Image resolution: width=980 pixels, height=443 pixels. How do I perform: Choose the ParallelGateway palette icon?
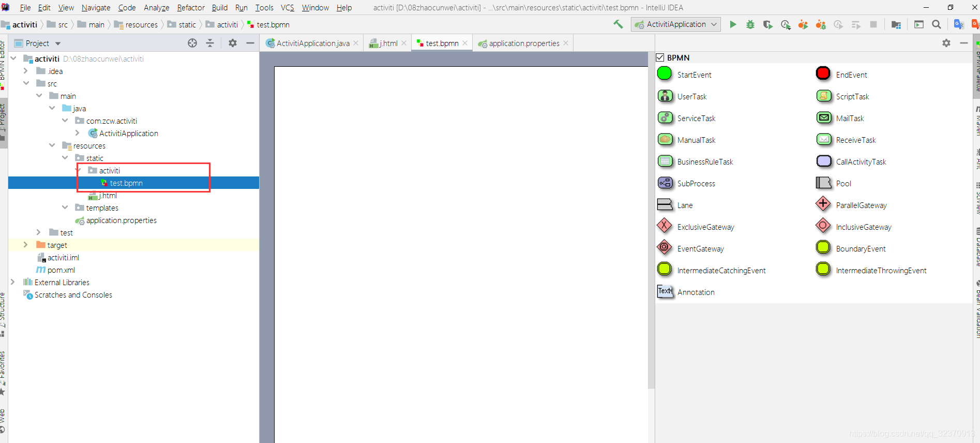[x=823, y=204]
